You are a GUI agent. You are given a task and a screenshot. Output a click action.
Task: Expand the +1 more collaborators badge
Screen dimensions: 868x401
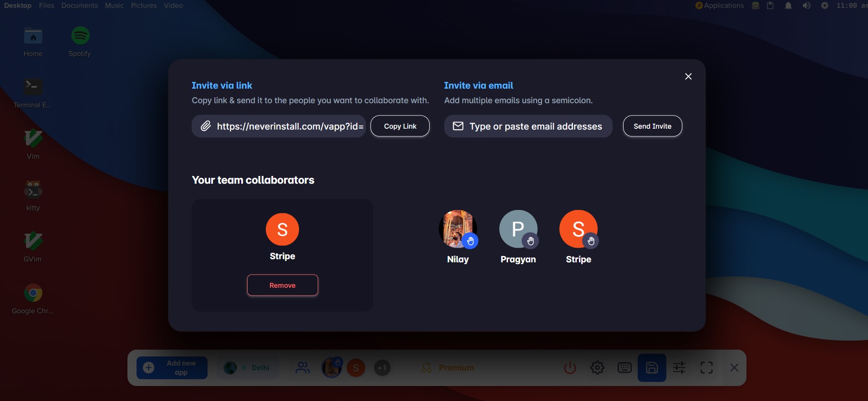click(x=382, y=367)
